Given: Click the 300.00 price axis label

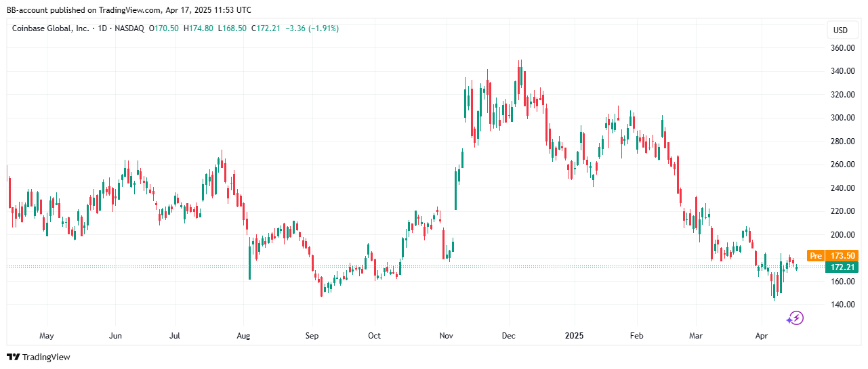Looking at the screenshot, I should point(843,118).
